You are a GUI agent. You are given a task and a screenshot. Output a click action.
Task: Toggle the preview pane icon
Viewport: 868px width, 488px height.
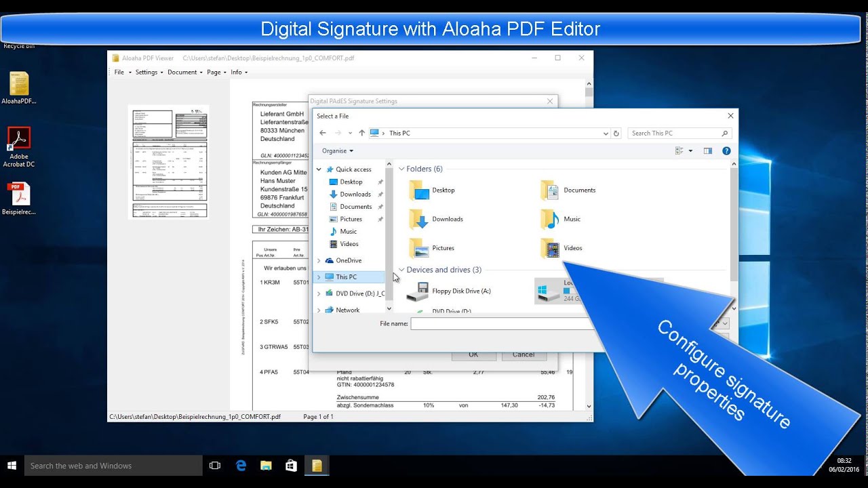point(708,151)
